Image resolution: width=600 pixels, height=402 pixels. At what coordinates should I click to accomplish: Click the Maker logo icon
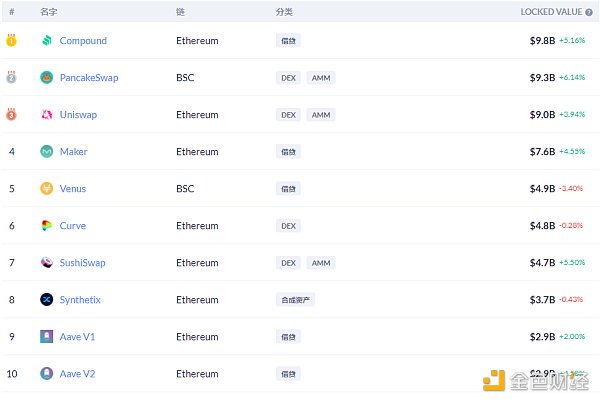[47, 152]
